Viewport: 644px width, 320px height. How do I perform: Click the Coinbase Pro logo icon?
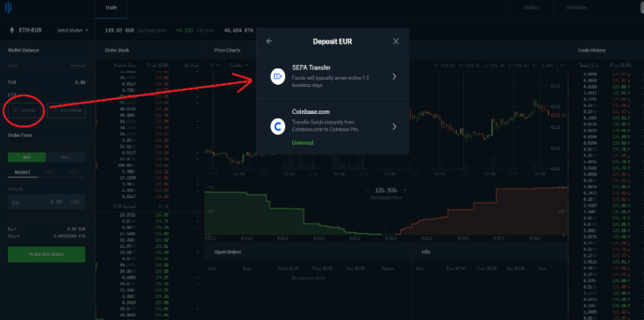click(8, 8)
